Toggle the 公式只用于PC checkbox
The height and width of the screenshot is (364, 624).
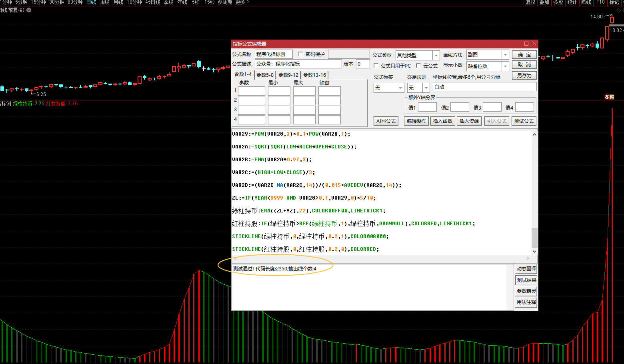pyautogui.click(x=376, y=66)
